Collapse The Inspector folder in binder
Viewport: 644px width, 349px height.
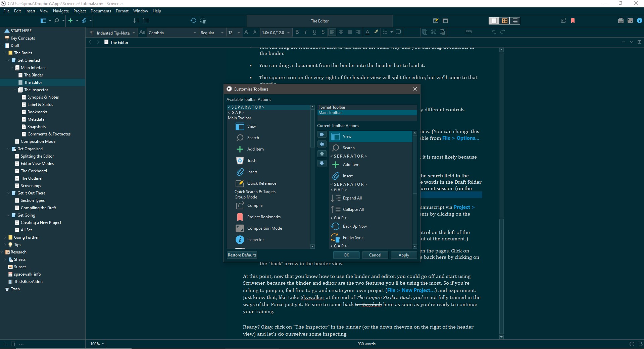15,90
